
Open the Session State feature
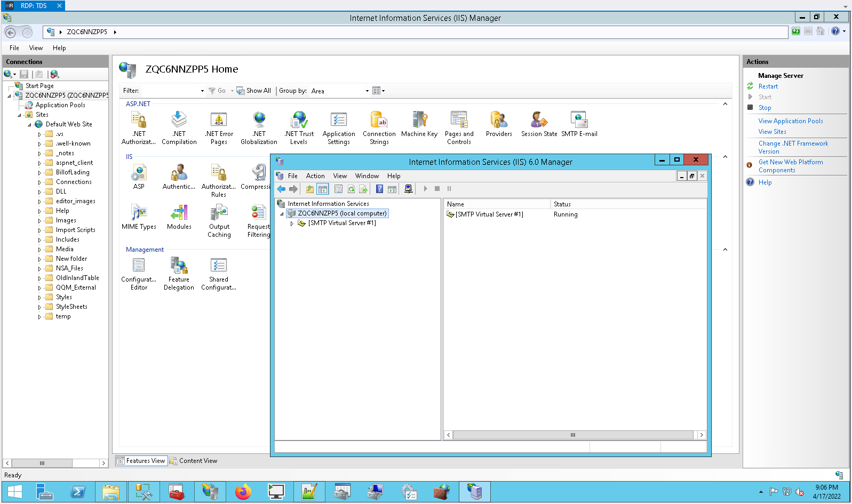(539, 124)
